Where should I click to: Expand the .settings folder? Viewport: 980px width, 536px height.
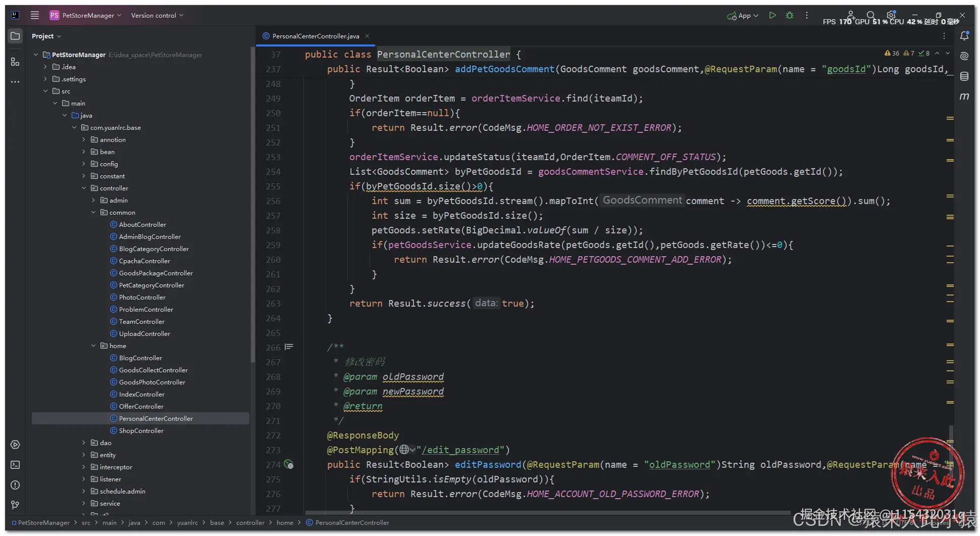(45, 79)
